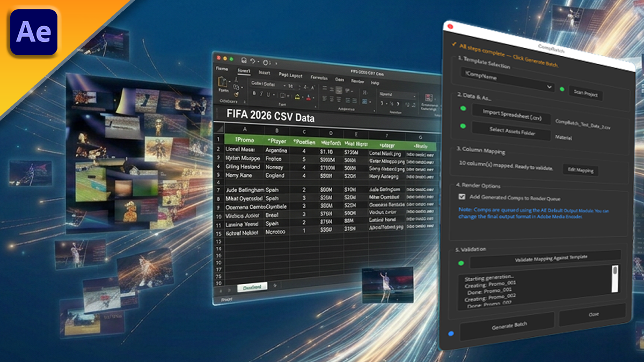Click the Scan Project button
Screen dimensions: 644x362
585,94
